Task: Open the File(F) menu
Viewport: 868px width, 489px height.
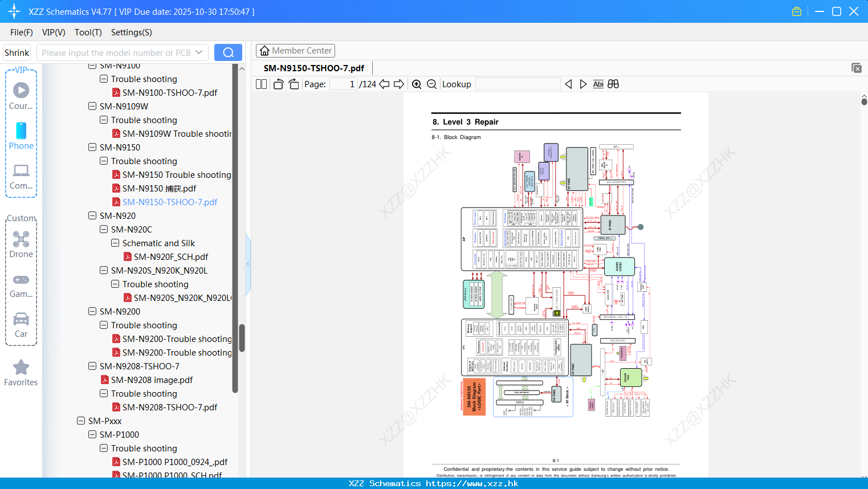Action: pos(22,32)
